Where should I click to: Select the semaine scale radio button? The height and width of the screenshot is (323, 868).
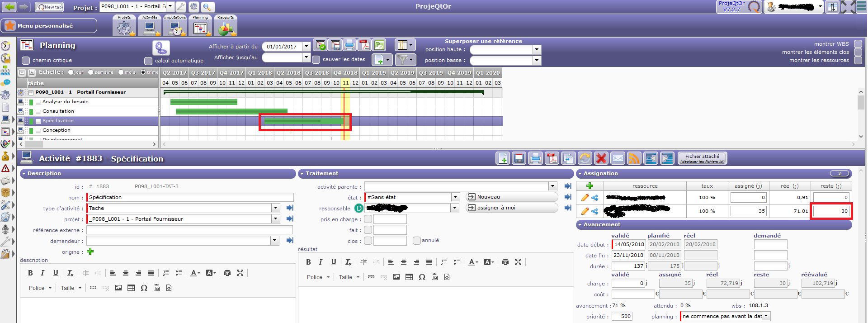pos(91,72)
